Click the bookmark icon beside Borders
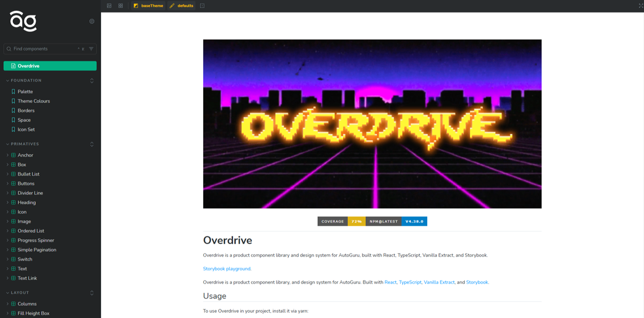 (13, 111)
